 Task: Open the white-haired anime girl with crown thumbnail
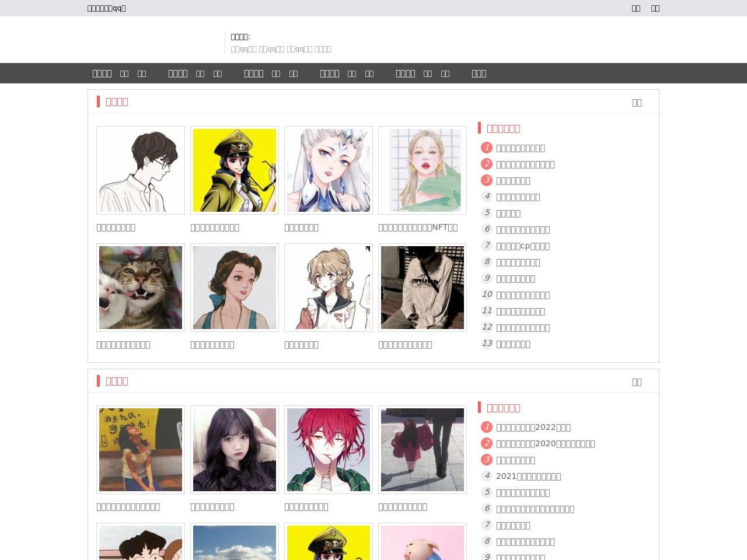click(329, 170)
